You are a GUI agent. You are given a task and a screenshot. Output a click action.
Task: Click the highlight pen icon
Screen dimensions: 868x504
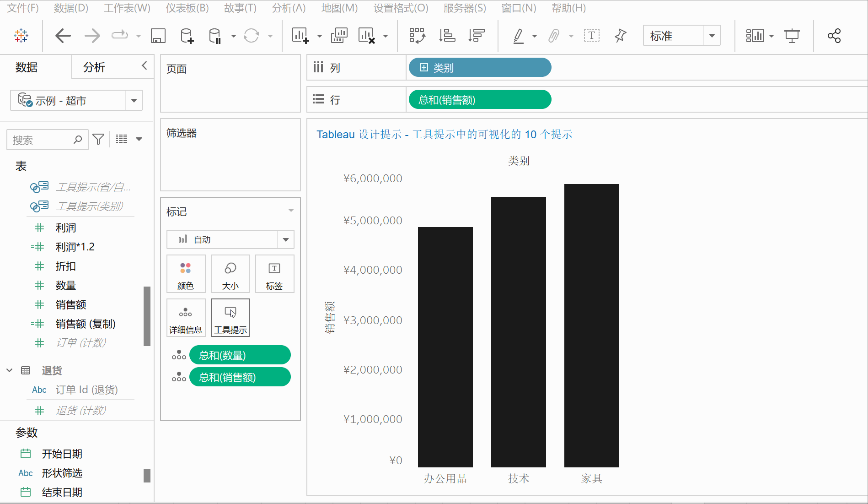(x=518, y=36)
